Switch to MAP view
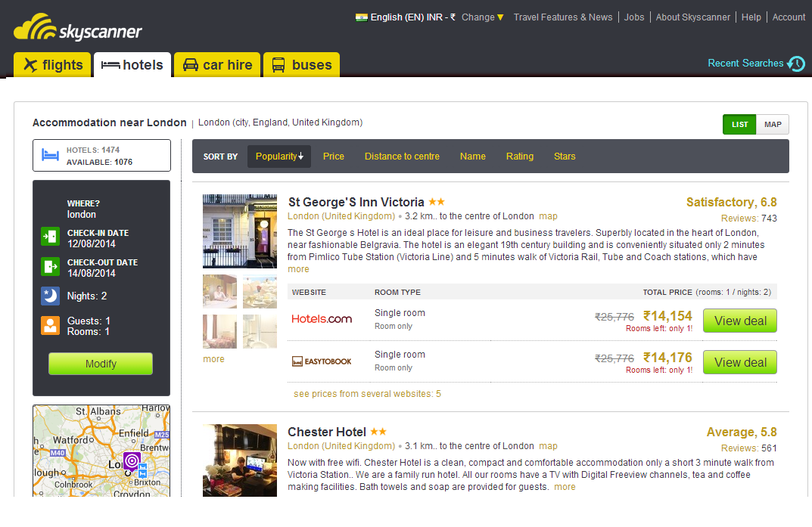This screenshot has width=812, height=527. (773, 124)
